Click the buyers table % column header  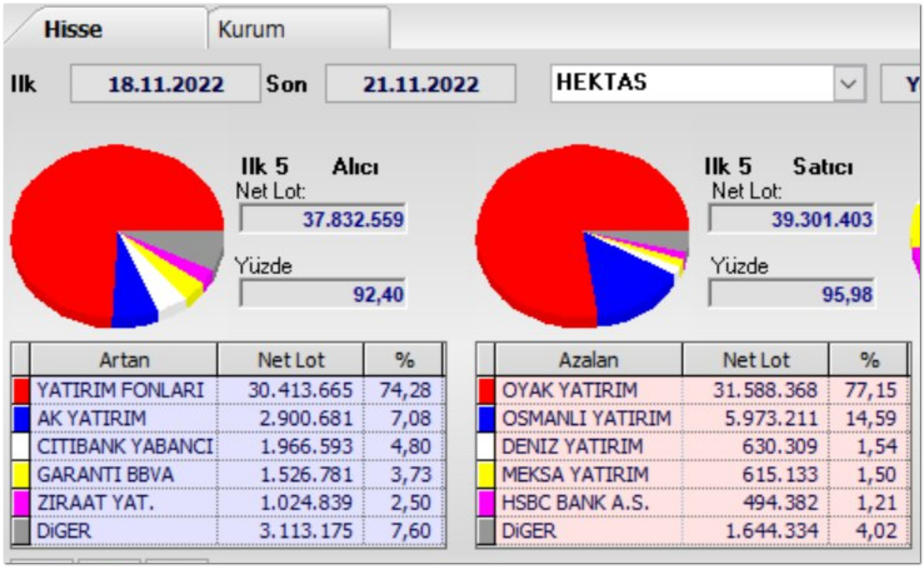[x=404, y=360]
